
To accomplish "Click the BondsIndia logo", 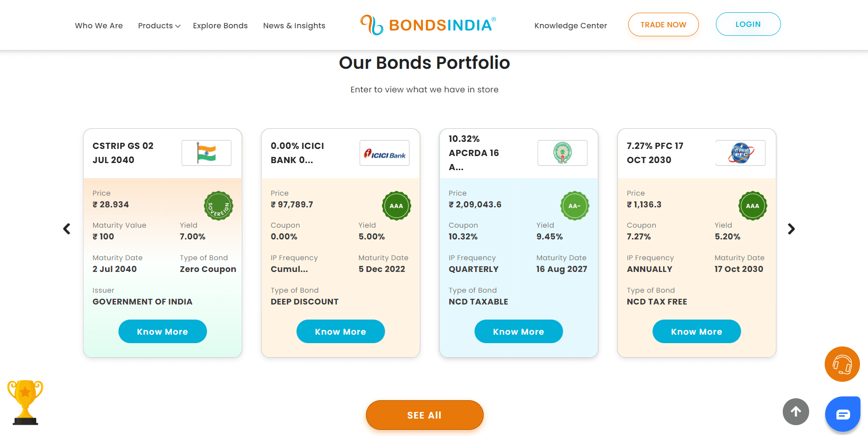I will pos(428,25).
